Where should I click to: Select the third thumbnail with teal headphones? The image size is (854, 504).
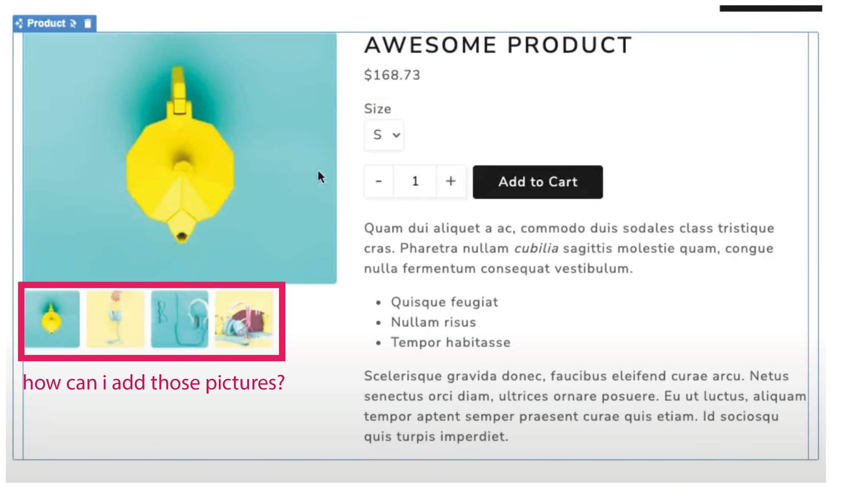[180, 319]
